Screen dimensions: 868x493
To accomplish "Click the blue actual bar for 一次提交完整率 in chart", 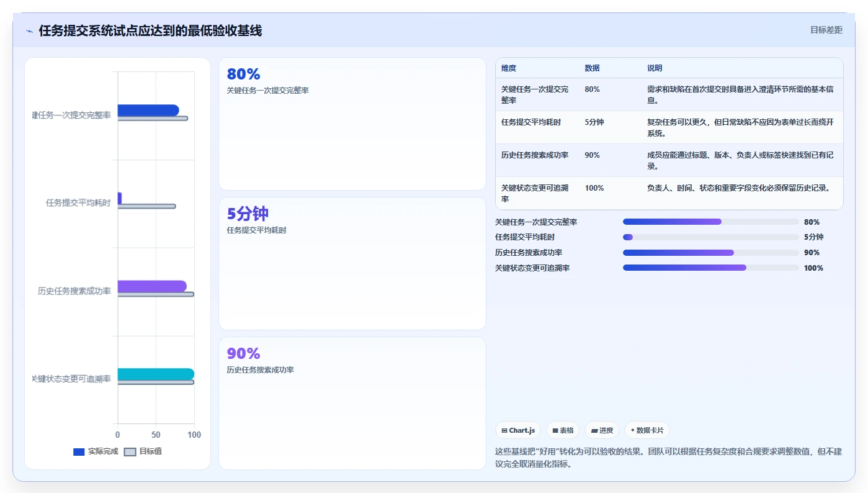I will (148, 110).
